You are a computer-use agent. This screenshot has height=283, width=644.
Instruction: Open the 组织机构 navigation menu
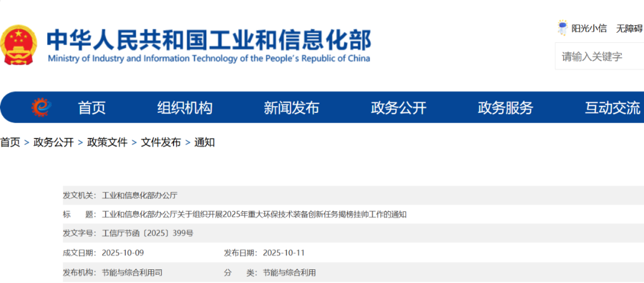(x=185, y=108)
